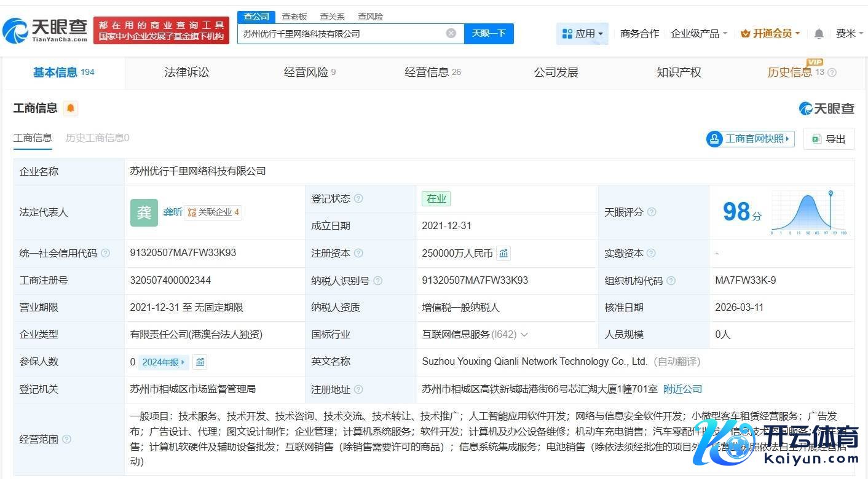Click help icon next to 天眼评分
868x479 pixels.
tap(652, 212)
